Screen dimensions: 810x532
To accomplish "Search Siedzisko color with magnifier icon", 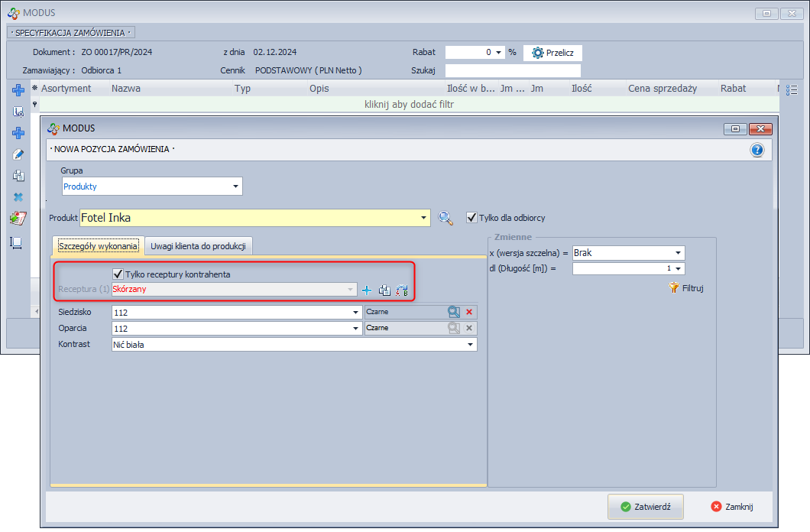I will [454, 312].
